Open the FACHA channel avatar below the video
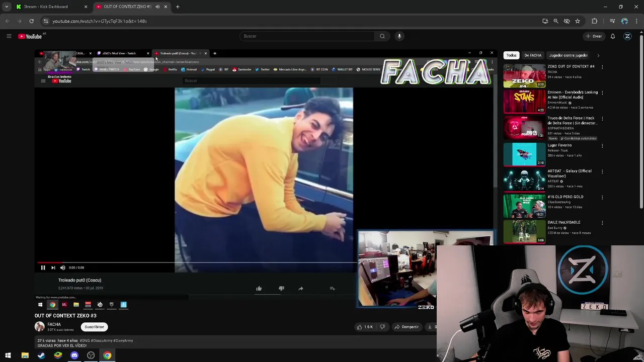This screenshot has height=362, width=644. [x=39, y=327]
